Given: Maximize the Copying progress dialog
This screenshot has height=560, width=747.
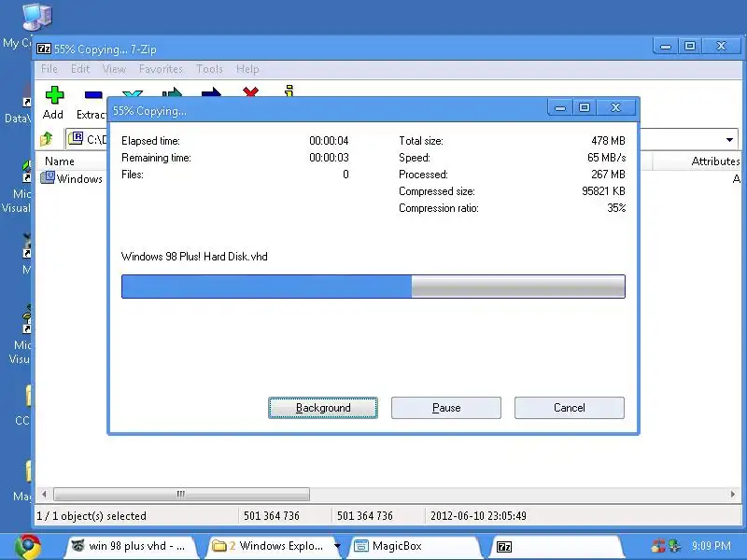Looking at the screenshot, I should pos(585,108).
